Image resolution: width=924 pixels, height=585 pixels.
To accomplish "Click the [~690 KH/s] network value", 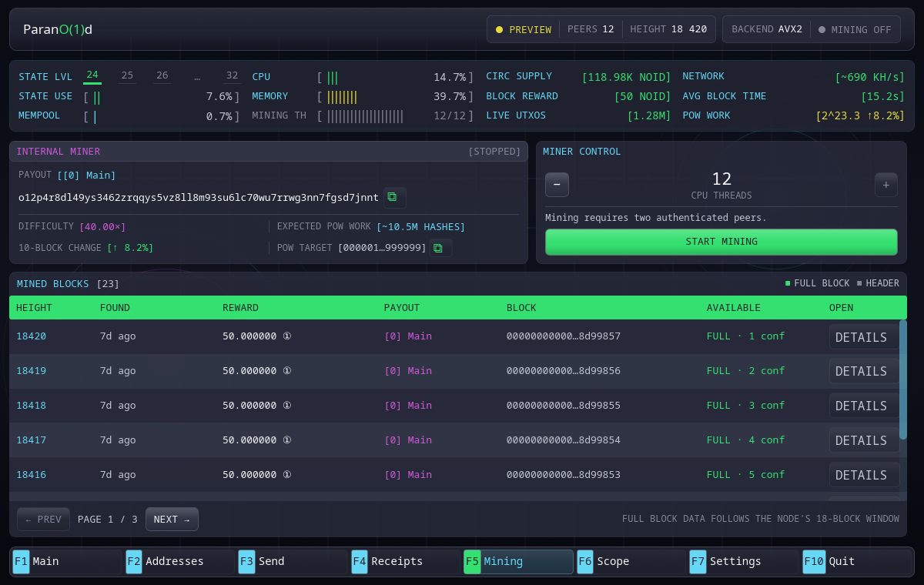I will pos(869,77).
